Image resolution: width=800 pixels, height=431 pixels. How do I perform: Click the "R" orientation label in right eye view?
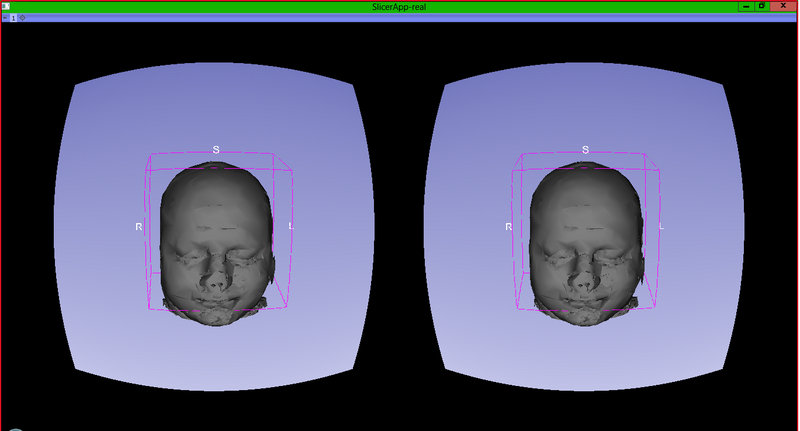tap(508, 226)
